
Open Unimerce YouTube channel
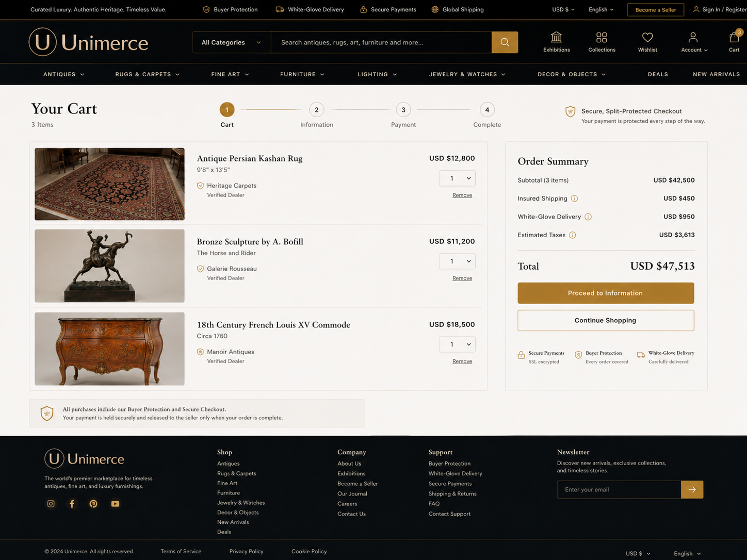pyautogui.click(x=115, y=504)
